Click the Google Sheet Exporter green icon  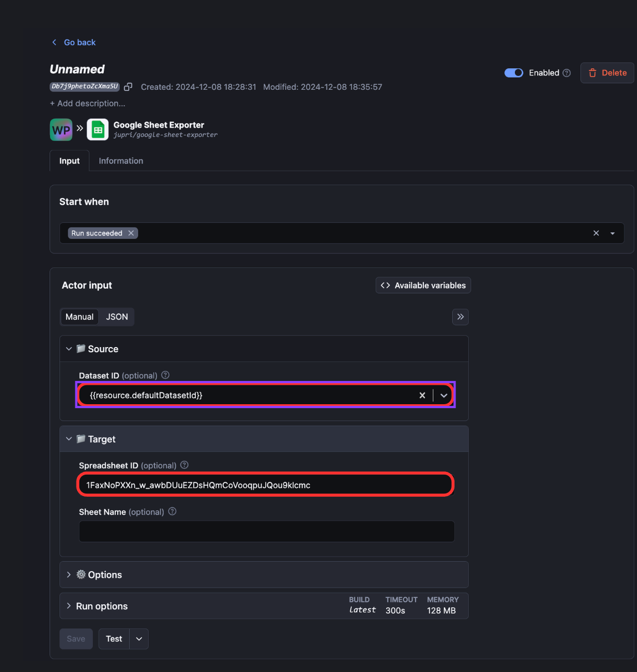[98, 129]
